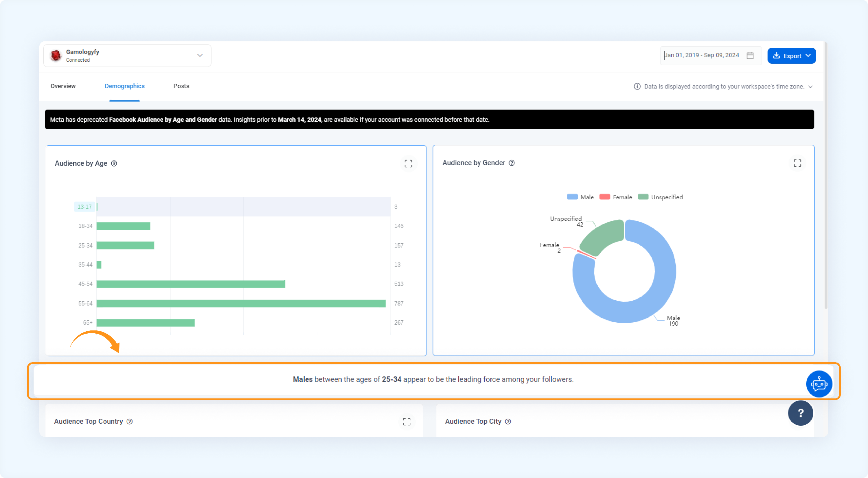Image resolution: width=868 pixels, height=478 pixels.
Task: Show Audience Top City info tooltip
Action: click(508, 421)
